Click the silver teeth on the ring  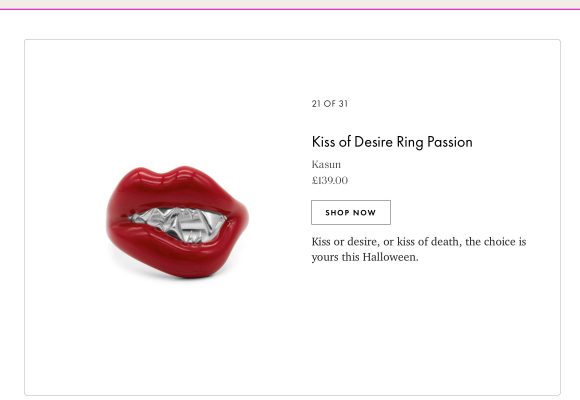[x=178, y=225]
